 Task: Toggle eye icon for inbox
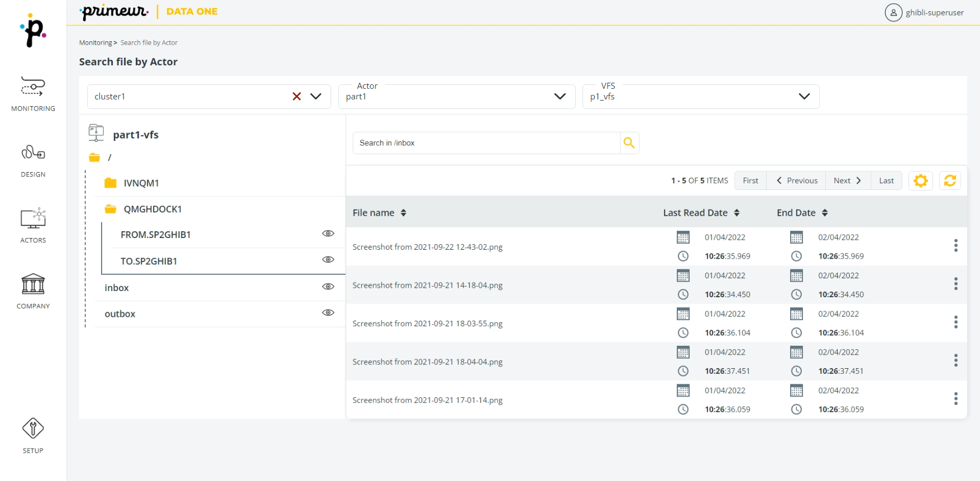coord(328,287)
